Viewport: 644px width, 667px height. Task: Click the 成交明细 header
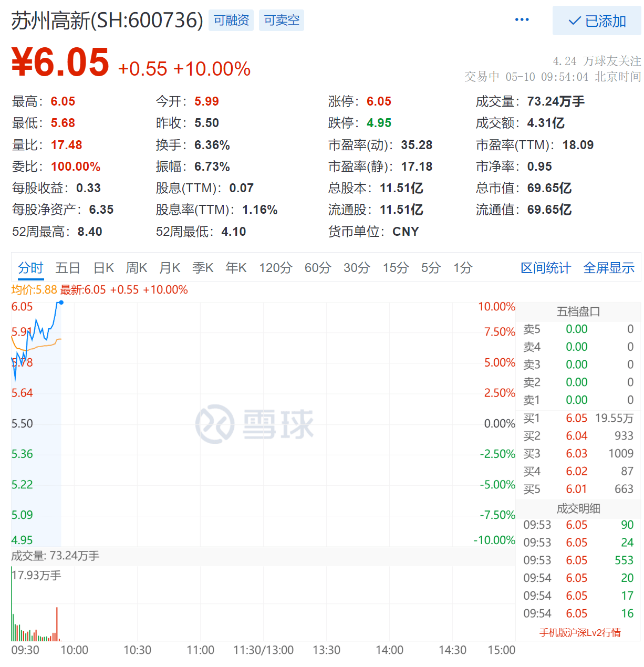pos(578,508)
